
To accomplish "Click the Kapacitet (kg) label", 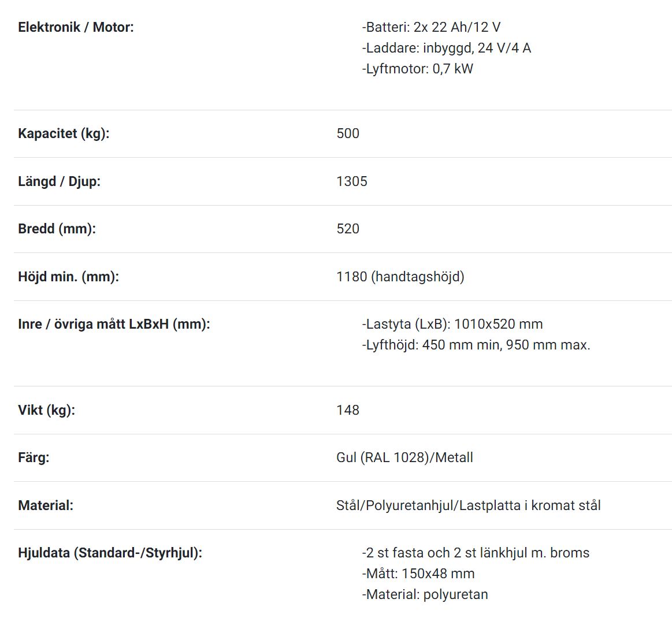I will pyautogui.click(x=64, y=133).
